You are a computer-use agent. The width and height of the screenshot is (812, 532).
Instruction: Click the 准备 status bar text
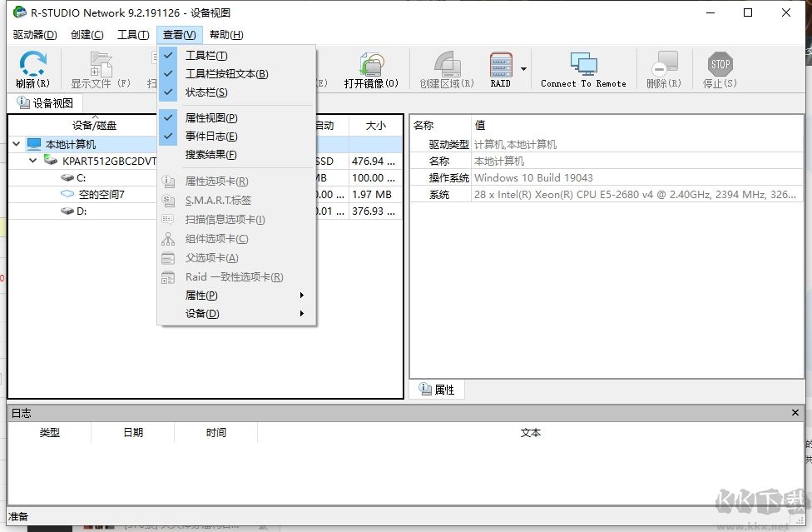(x=18, y=516)
